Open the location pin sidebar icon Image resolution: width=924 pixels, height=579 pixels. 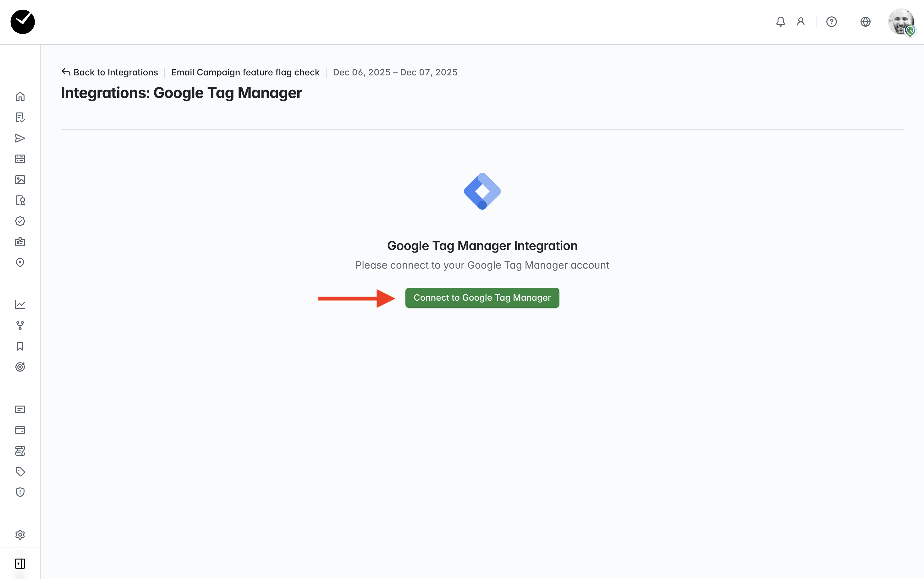pos(20,263)
